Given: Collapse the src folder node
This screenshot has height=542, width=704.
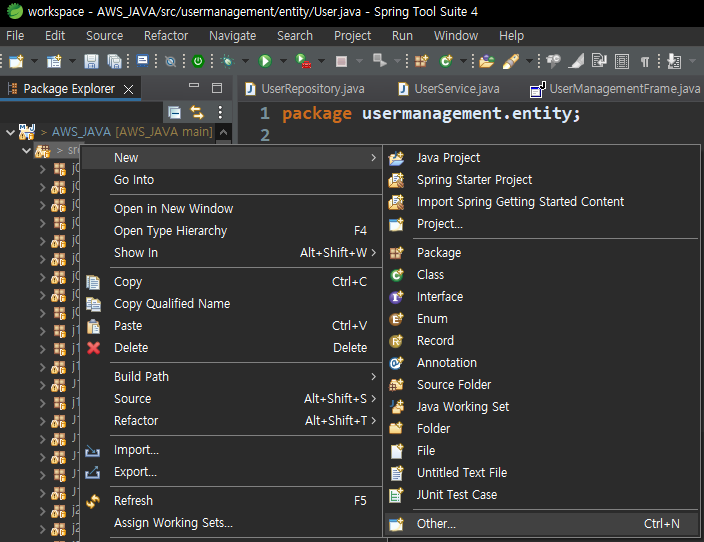Looking at the screenshot, I should pos(26,150).
